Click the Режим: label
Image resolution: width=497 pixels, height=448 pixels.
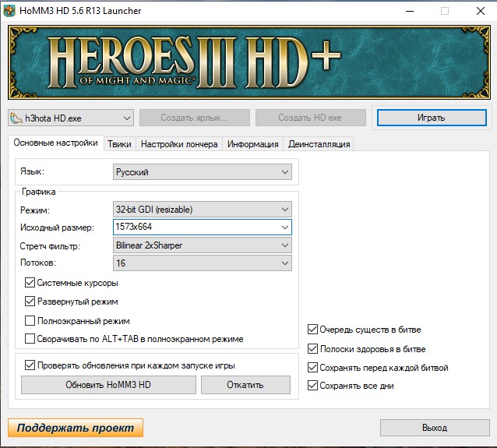(35, 210)
